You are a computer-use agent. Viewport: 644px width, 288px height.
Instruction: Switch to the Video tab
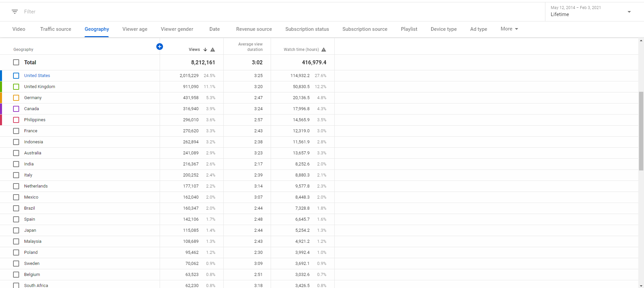tap(19, 29)
